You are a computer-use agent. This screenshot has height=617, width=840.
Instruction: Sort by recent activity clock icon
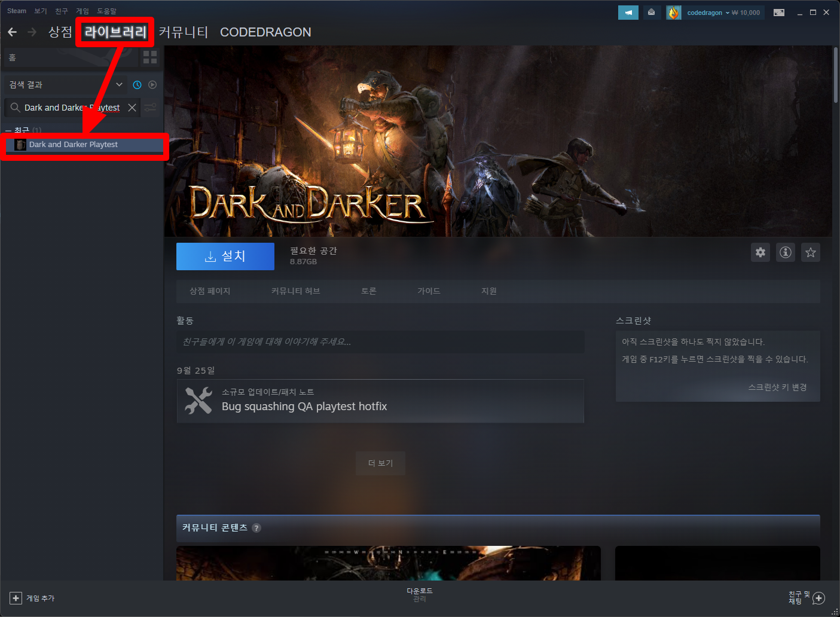(x=137, y=85)
